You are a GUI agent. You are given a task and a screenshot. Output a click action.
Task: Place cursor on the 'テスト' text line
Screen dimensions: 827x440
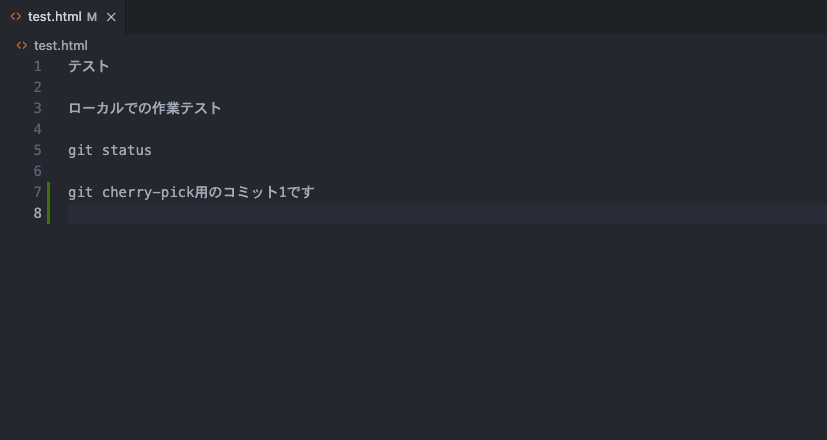point(89,66)
